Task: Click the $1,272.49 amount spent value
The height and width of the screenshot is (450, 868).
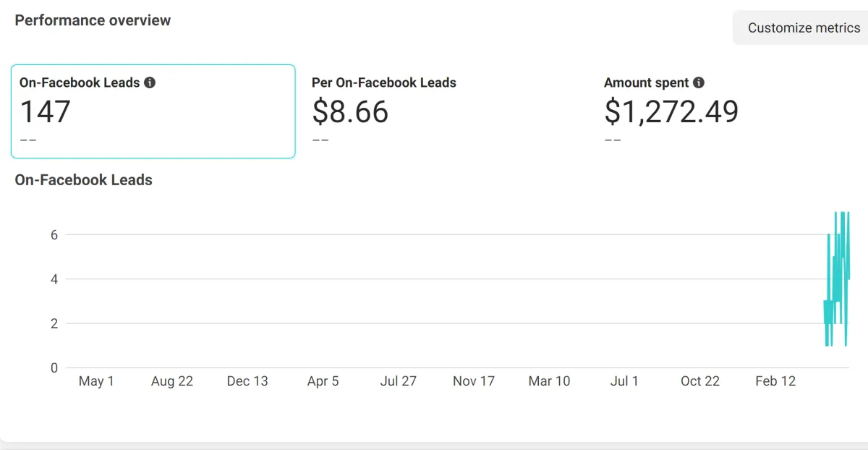Action: [x=671, y=112]
